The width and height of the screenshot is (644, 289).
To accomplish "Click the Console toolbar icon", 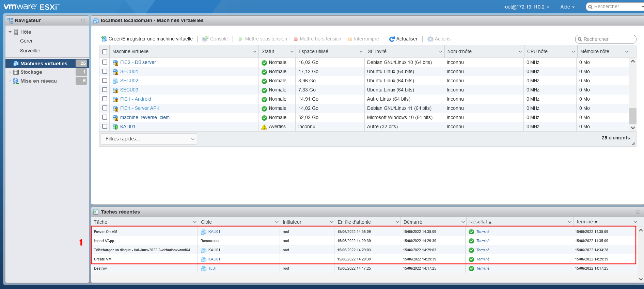I will (205, 39).
